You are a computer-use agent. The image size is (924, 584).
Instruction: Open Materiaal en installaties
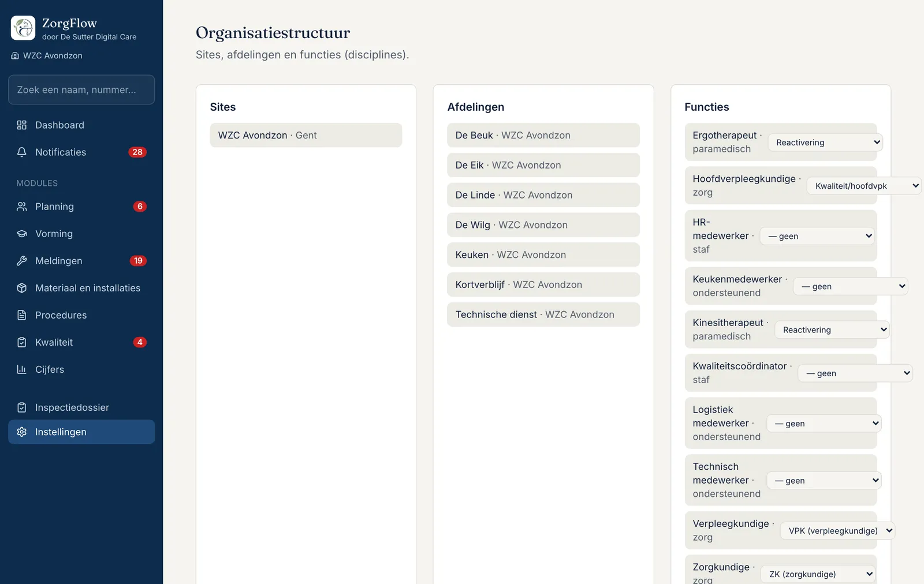tap(81, 288)
